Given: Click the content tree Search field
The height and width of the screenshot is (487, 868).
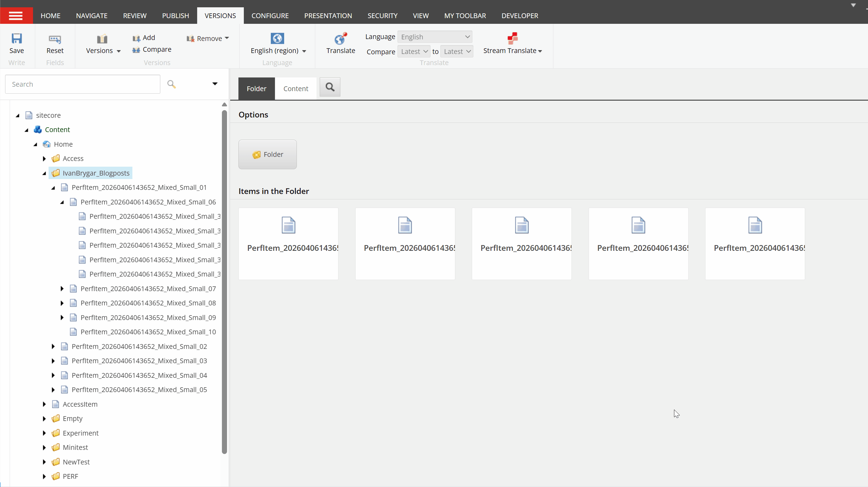Looking at the screenshot, I should (x=82, y=84).
